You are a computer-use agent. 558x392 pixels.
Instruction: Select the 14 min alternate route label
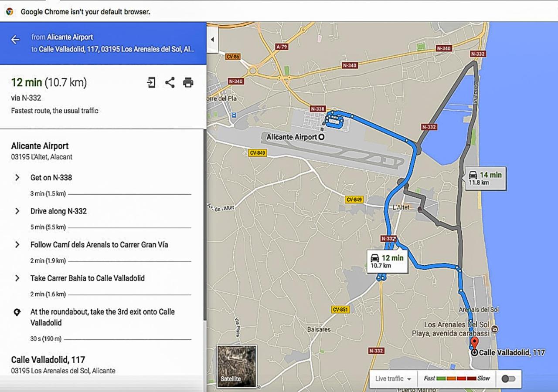point(485,178)
